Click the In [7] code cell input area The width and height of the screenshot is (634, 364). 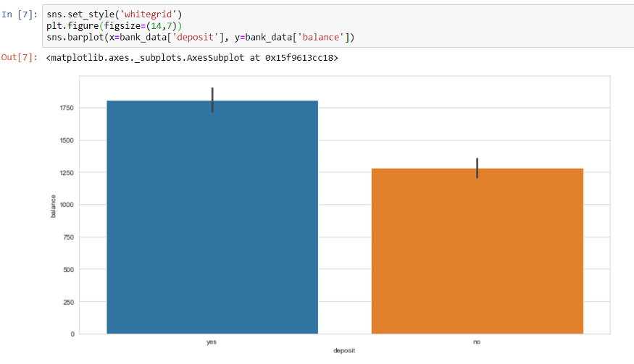point(338,26)
